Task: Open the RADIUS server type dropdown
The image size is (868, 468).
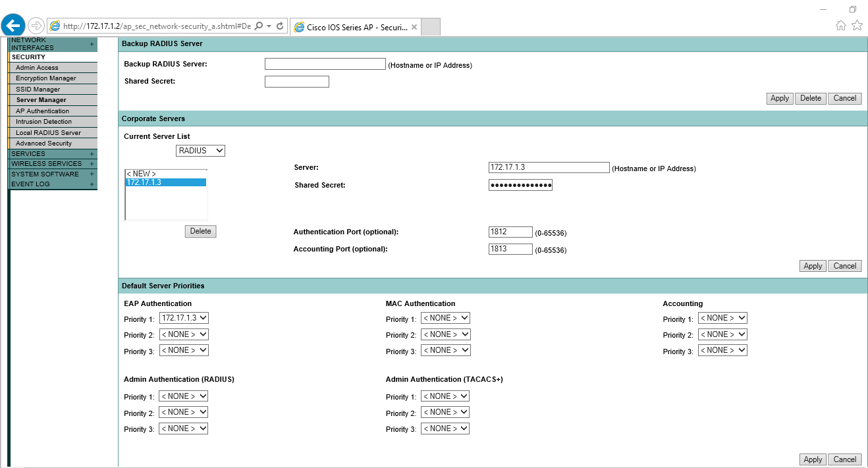Action: pos(200,151)
